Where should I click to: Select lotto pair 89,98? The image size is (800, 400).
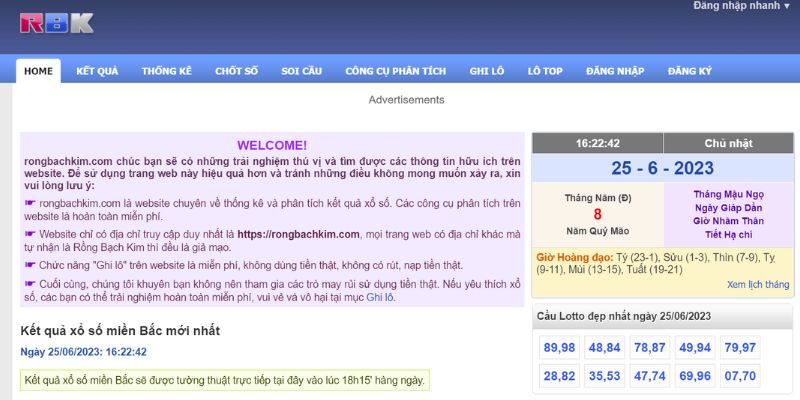pyautogui.click(x=559, y=348)
